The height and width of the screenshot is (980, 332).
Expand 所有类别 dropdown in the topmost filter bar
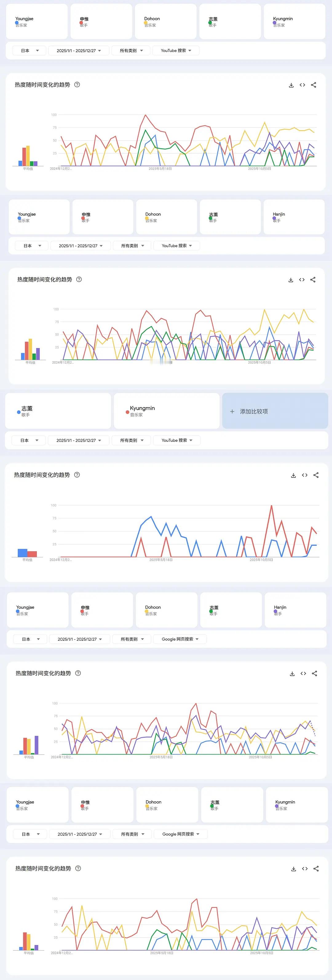131,51
